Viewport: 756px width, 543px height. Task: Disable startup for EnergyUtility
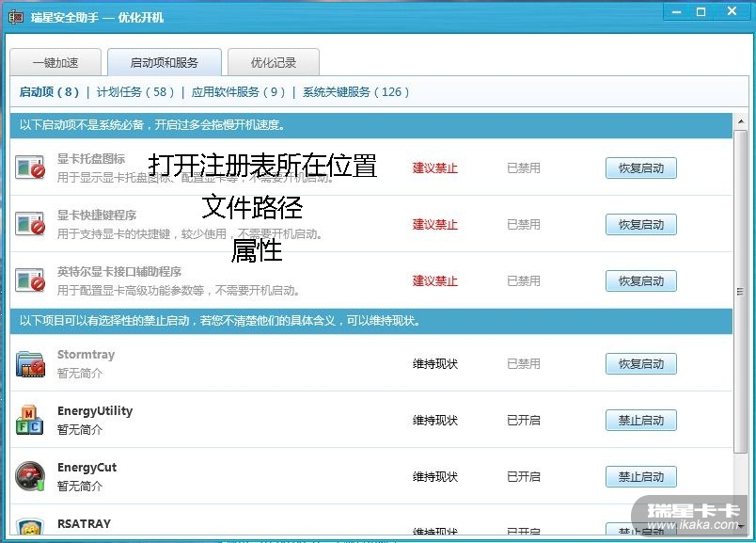point(640,421)
